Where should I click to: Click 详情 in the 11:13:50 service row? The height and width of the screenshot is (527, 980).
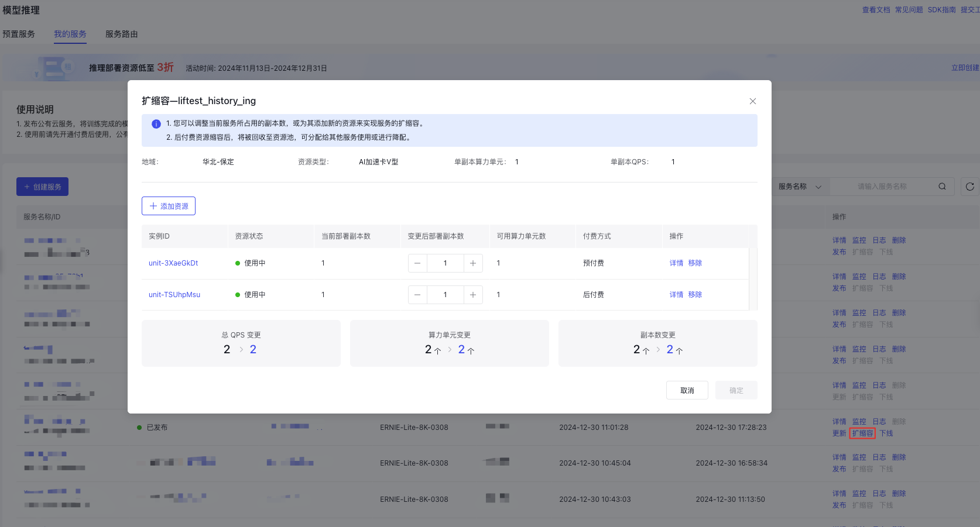pyautogui.click(x=839, y=494)
